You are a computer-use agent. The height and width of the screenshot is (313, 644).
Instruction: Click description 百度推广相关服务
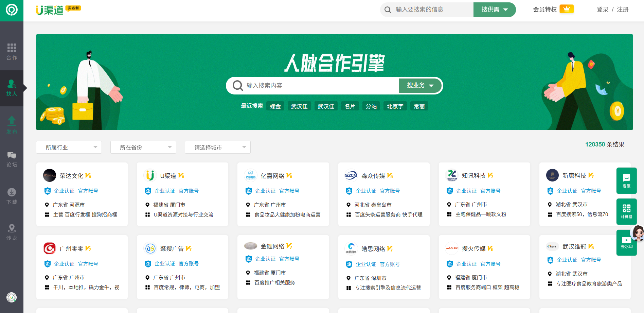[274, 283]
